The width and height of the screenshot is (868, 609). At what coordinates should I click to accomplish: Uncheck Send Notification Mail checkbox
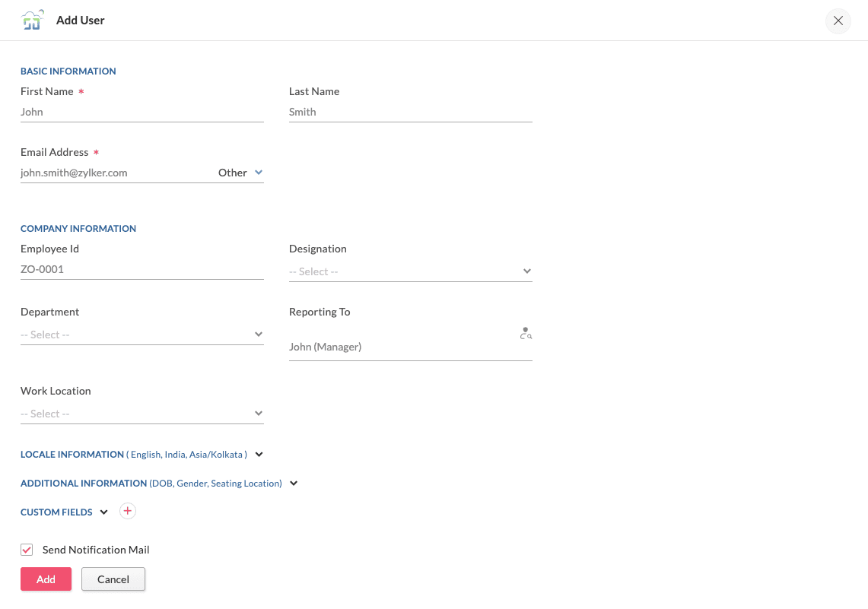click(x=27, y=550)
